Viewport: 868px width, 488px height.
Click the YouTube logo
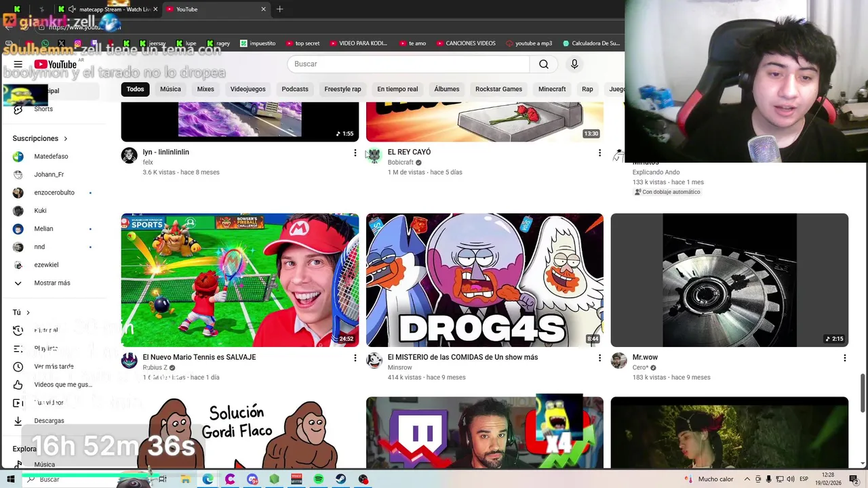click(56, 64)
